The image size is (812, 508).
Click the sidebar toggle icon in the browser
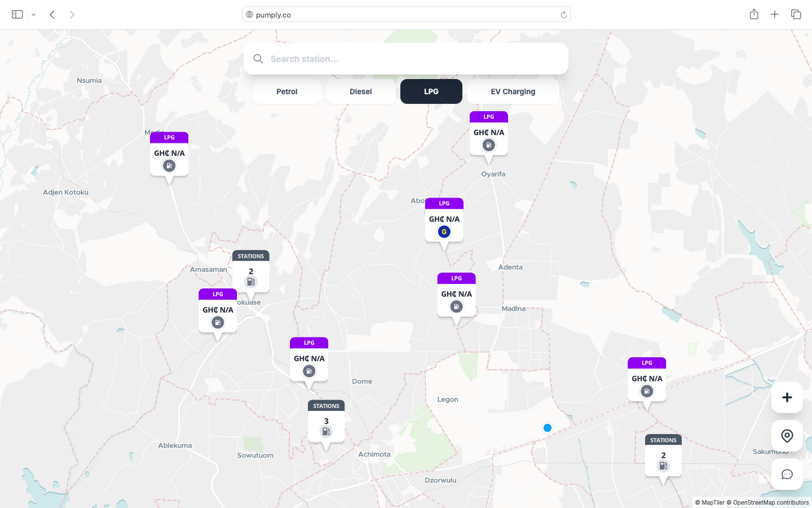point(17,14)
